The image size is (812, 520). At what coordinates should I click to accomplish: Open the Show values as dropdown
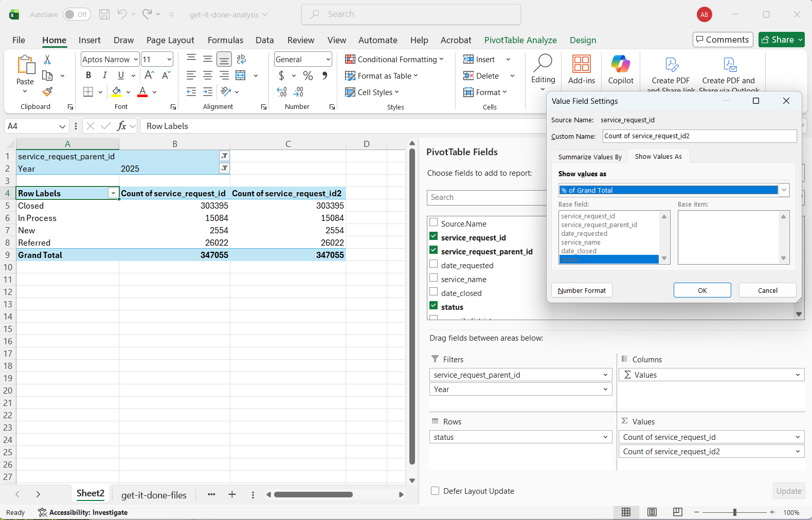pyautogui.click(x=784, y=190)
